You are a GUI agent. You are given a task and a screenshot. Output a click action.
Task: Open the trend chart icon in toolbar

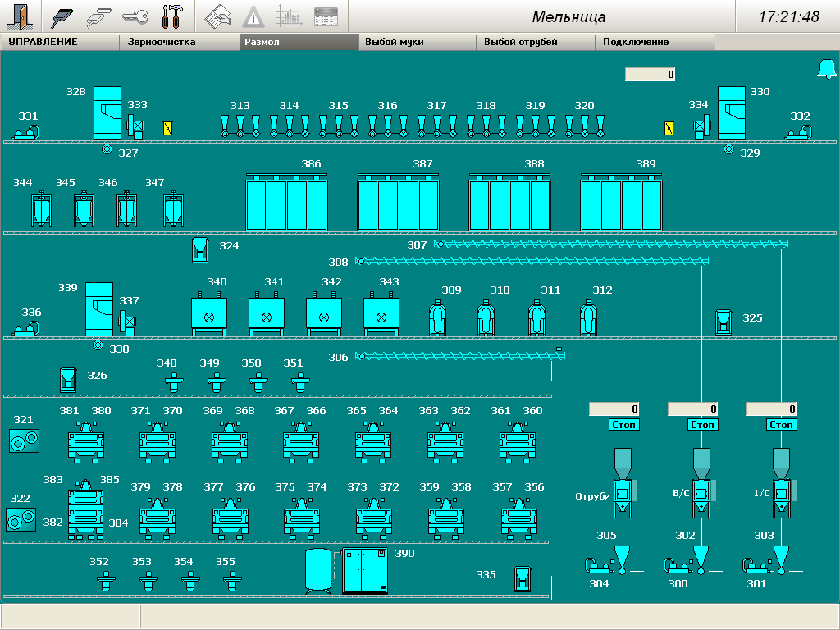coord(289,16)
